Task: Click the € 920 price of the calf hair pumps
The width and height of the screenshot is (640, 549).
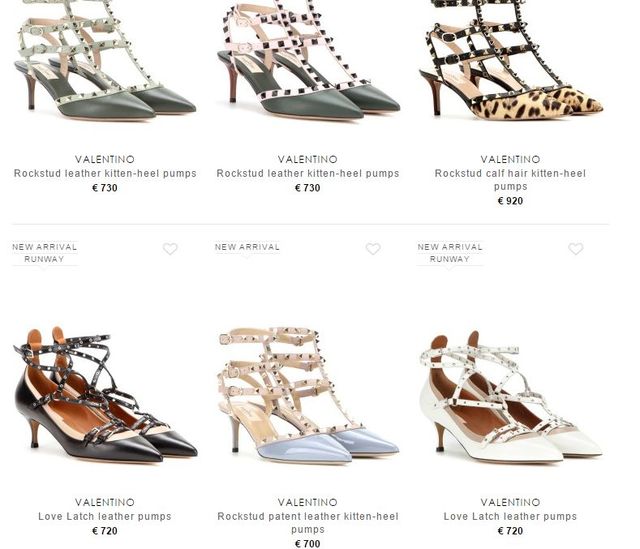Action: (x=510, y=201)
